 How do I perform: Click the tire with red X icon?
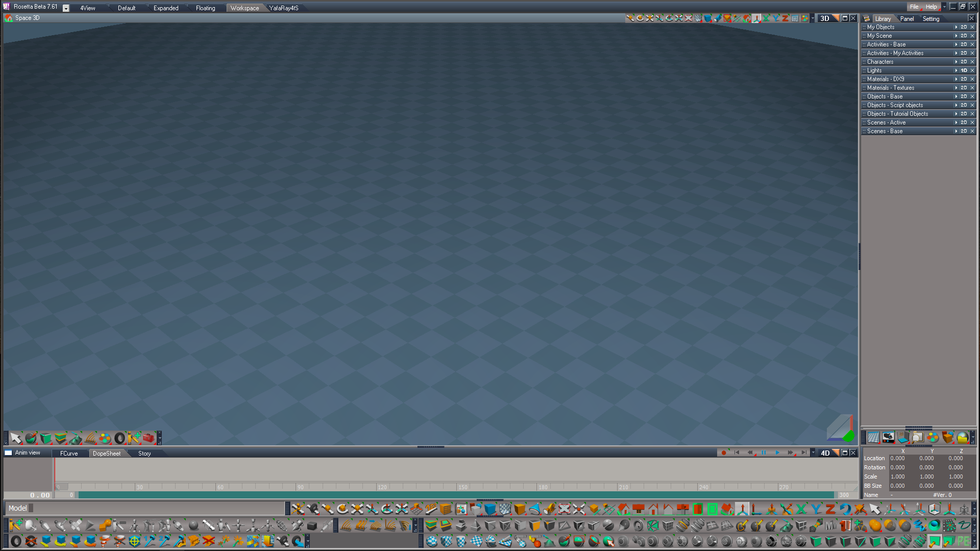click(31, 541)
